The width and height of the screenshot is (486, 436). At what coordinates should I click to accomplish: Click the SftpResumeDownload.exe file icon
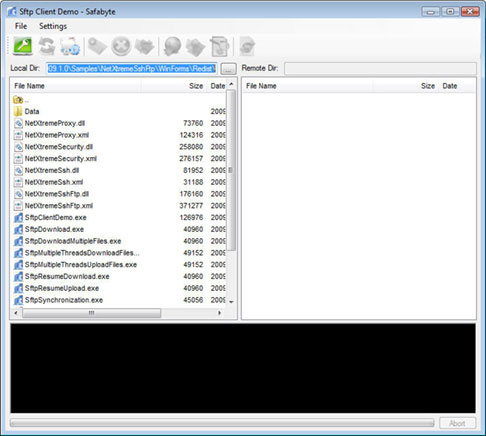tap(18, 276)
